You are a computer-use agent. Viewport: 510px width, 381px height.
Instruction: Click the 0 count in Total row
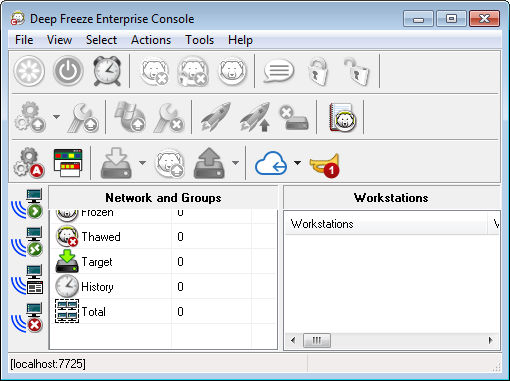(x=180, y=312)
